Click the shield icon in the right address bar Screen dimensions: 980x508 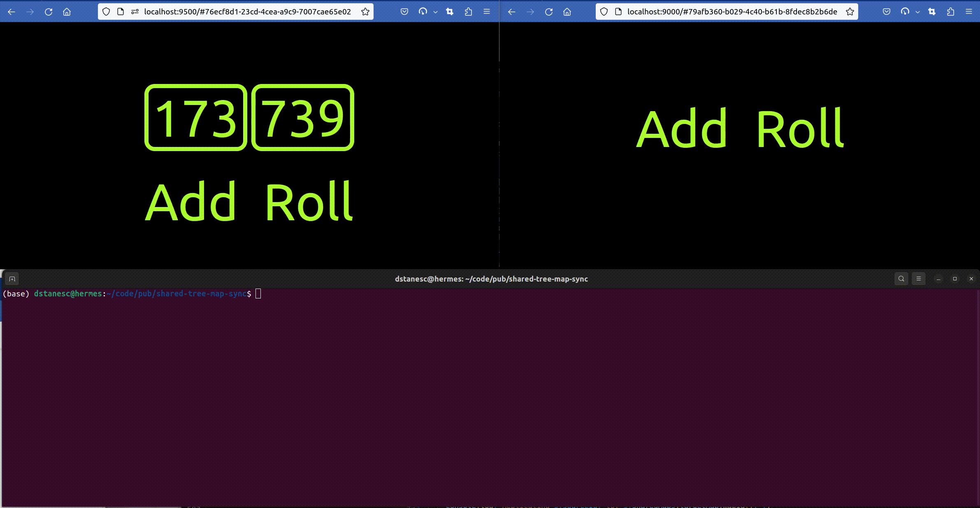604,12
